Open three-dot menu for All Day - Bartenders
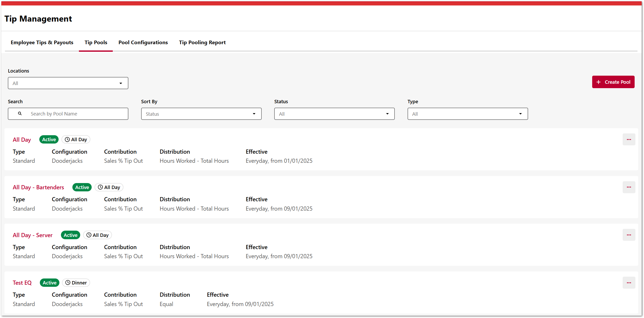 629,187
